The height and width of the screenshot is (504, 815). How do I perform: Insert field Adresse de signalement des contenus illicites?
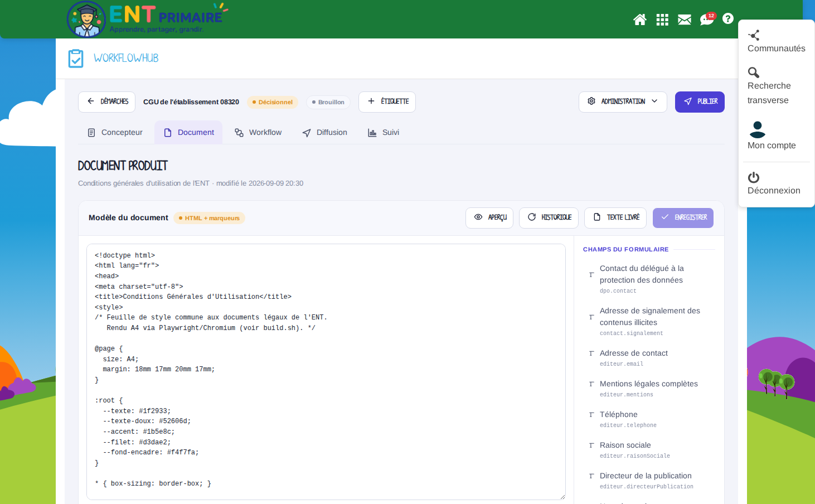(x=649, y=322)
